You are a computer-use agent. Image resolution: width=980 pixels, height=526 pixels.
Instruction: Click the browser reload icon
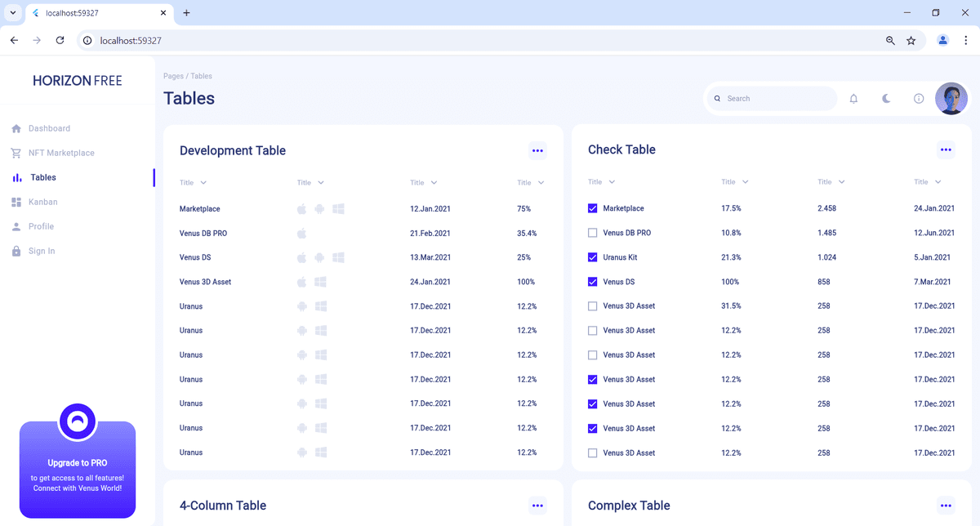[60, 40]
